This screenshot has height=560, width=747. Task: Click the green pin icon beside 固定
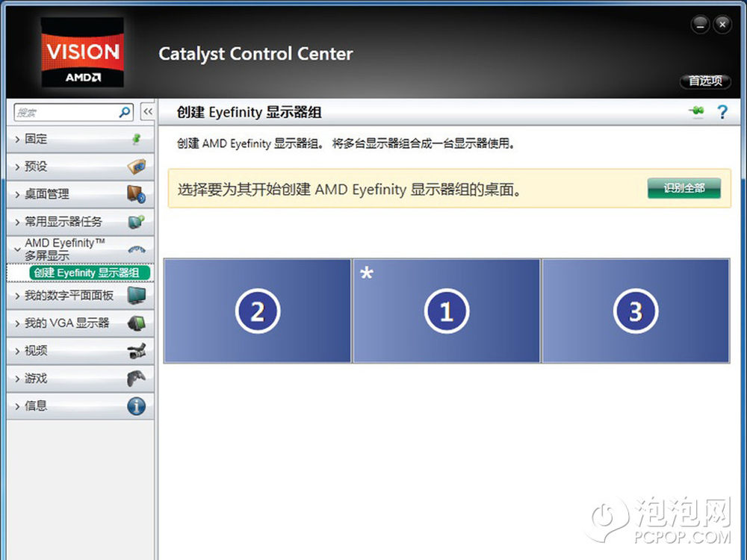pyautogui.click(x=136, y=139)
